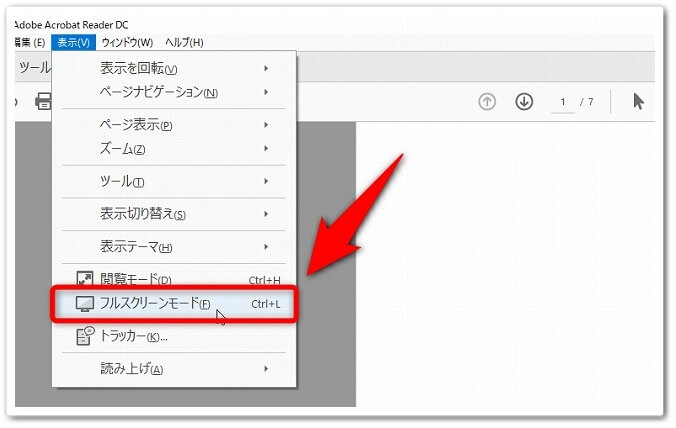Expand 表示を回転(V) submenu

(174, 68)
